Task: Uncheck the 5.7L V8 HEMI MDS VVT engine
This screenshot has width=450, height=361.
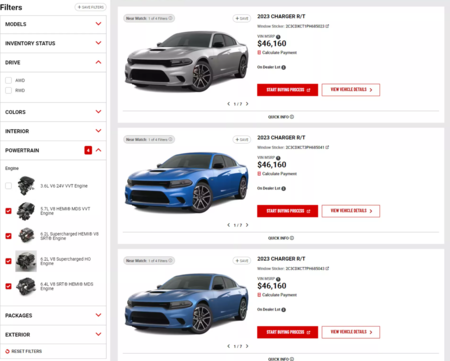Action: [x=9, y=211]
